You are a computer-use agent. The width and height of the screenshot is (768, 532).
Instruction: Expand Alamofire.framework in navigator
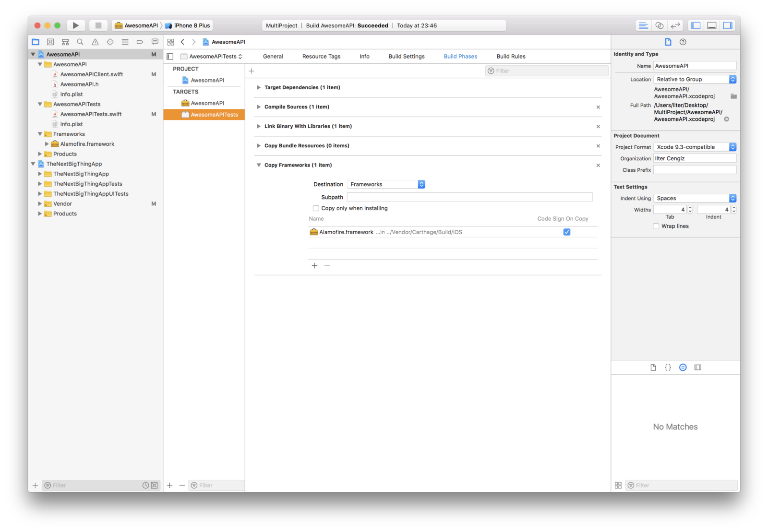click(x=47, y=144)
